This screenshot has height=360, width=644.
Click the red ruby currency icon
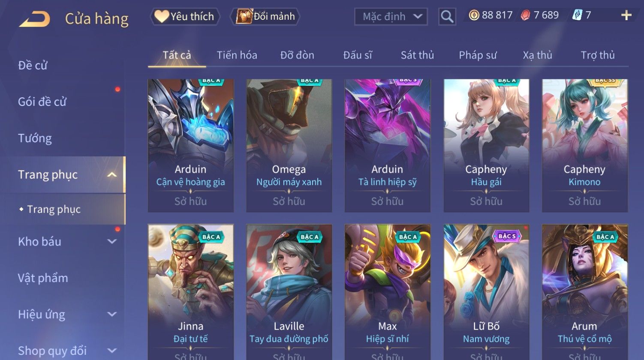(x=525, y=15)
